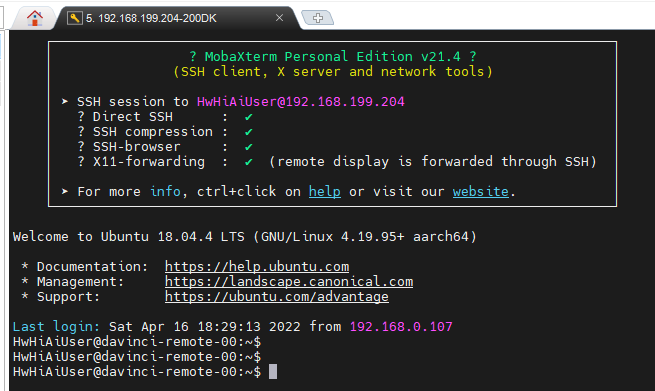Open https://ubuntu.com/advantage support link
This screenshot has height=391, width=655.
tap(277, 297)
